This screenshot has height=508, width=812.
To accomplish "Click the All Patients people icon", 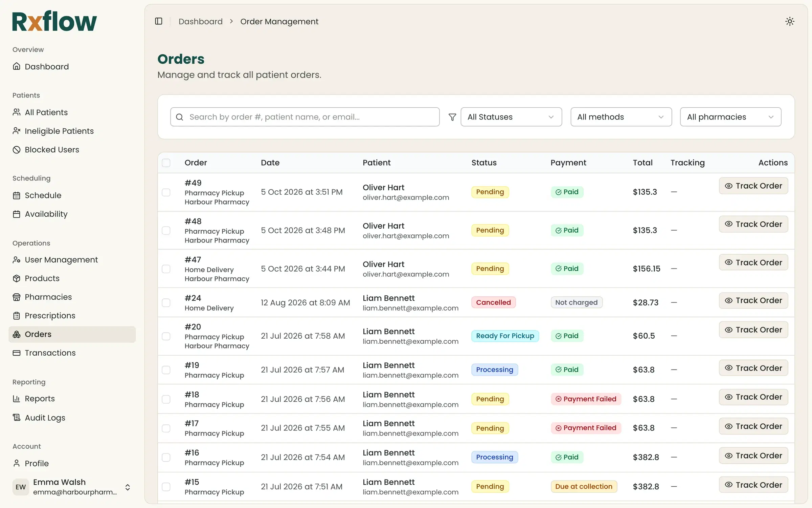I will point(17,112).
